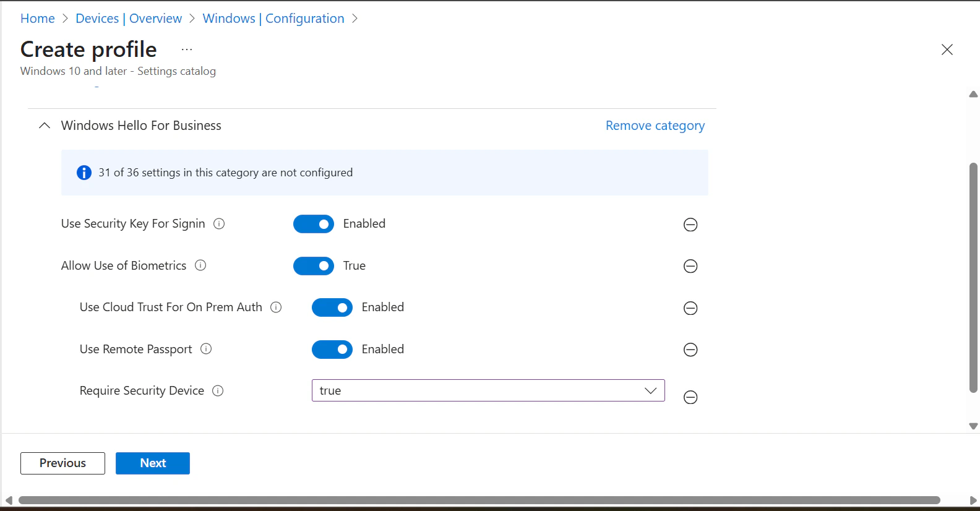Click Remove category link

coord(655,126)
